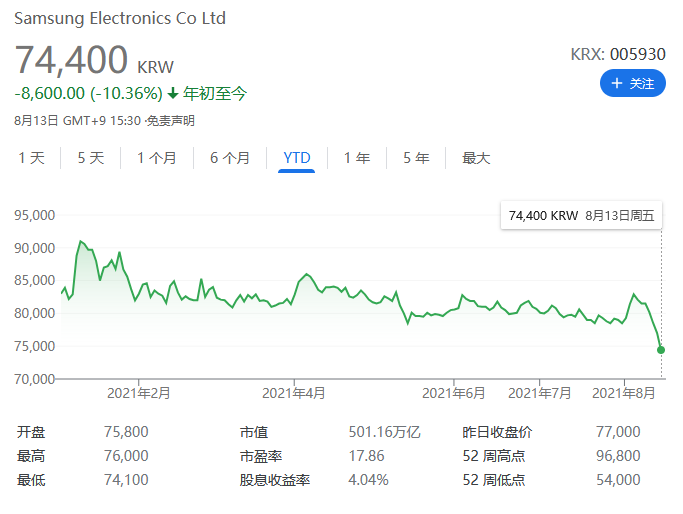Click the 关注 follow button

(632, 83)
